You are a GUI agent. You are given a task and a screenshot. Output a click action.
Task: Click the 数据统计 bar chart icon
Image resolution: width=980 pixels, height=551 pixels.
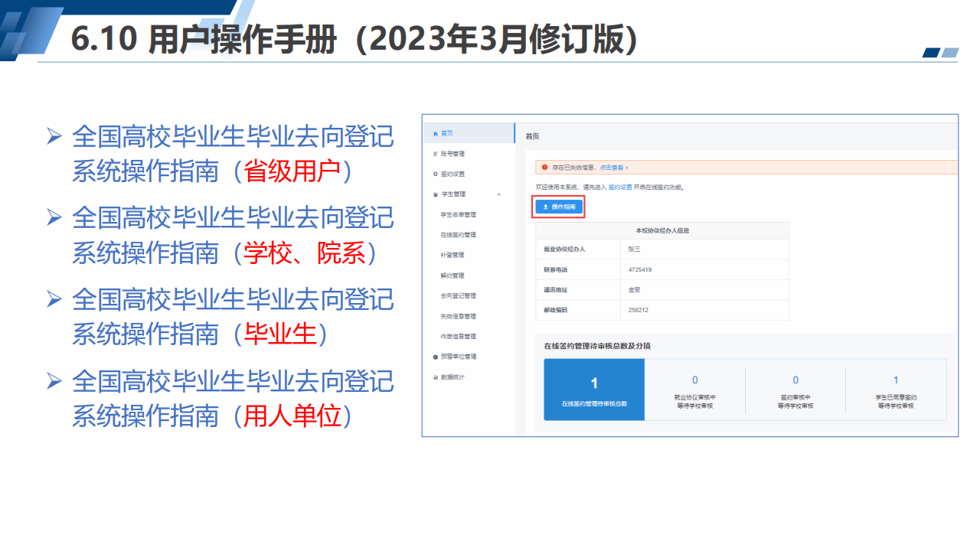point(435,377)
